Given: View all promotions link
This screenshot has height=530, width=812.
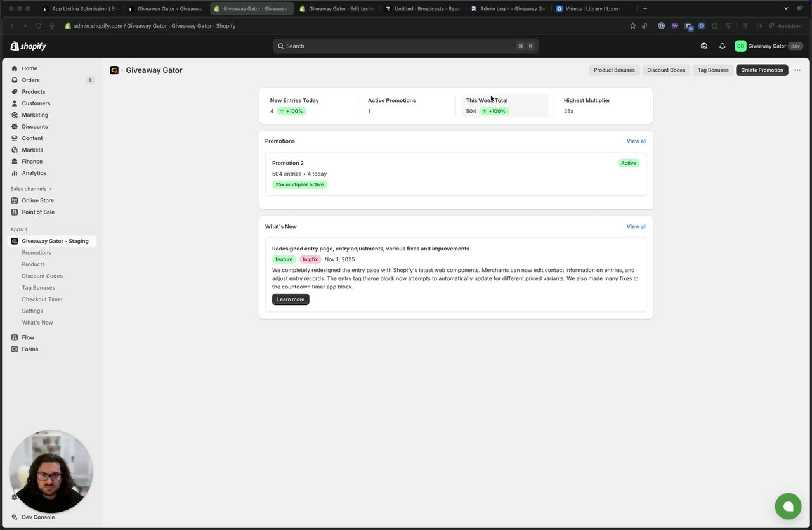Looking at the screenshot, I should (636, 141).
